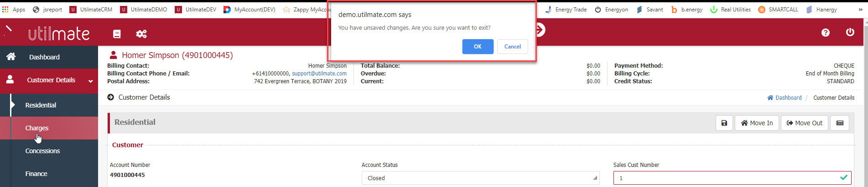Open the Apps grid in bookmarks bar
868x187 pixels.
click(14, 10)
